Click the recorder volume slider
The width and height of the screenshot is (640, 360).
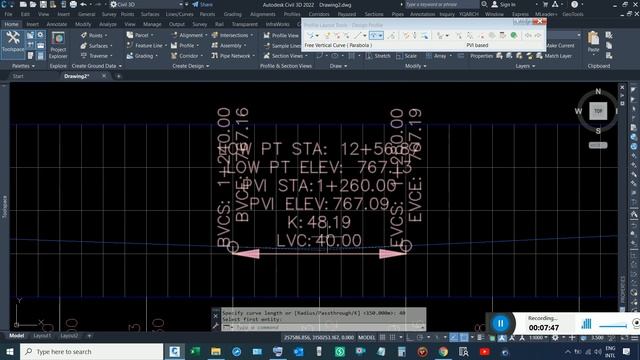(613, 326)
